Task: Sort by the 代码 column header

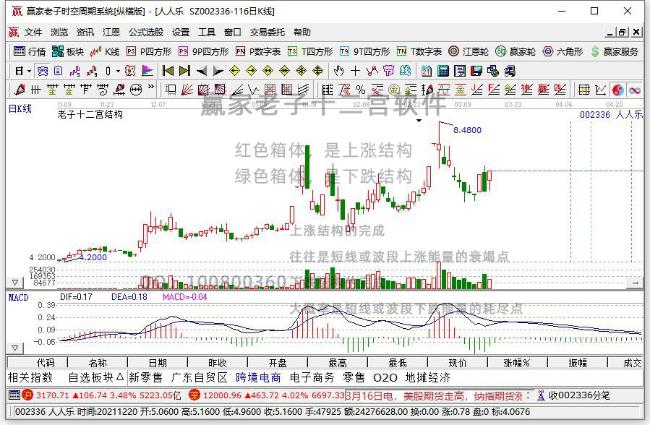Action: point(45,363)
